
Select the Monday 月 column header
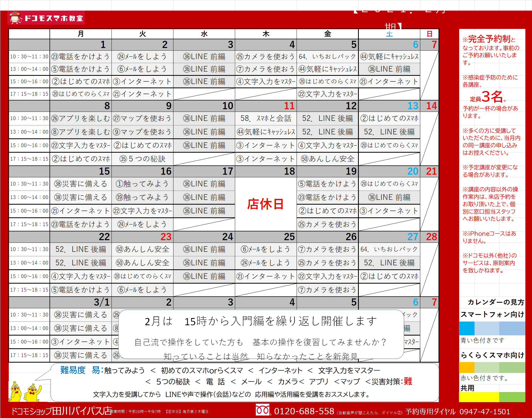tap(81, 34)
